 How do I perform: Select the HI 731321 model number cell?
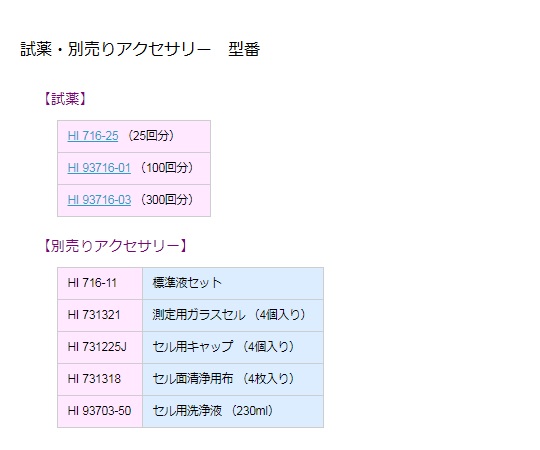(x=100, y=315)
